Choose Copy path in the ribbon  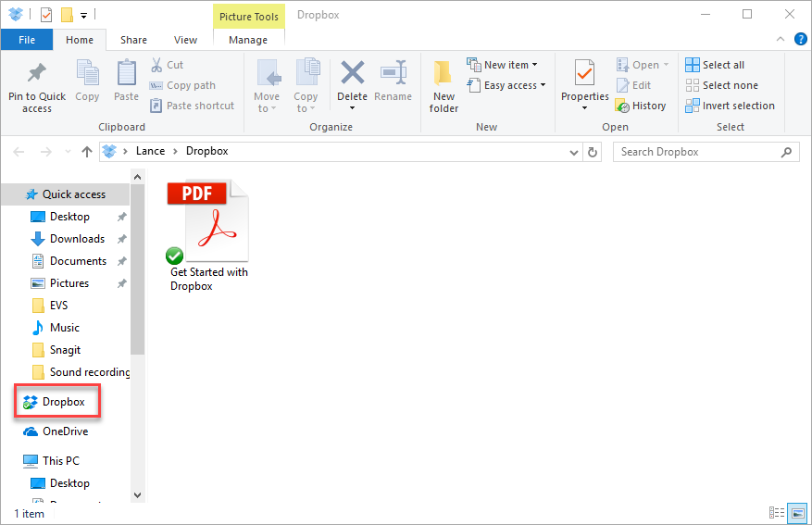pyautogui.click(x=182, y=85)
